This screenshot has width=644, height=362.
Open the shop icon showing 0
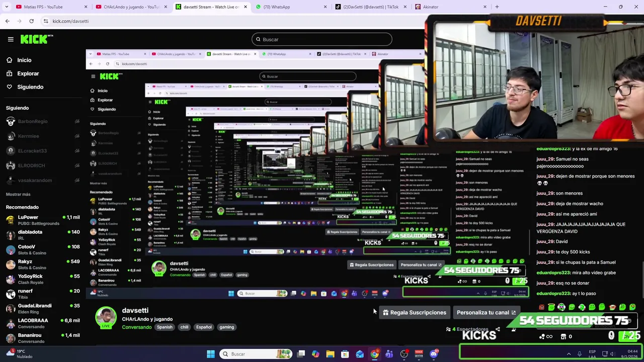[x=563, y=336]
